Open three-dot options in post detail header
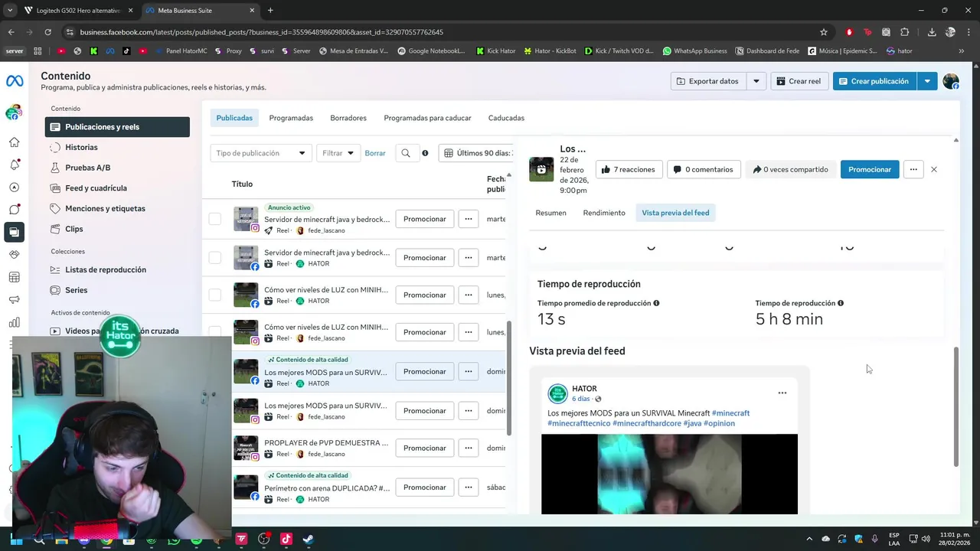 tap(913, 169)
